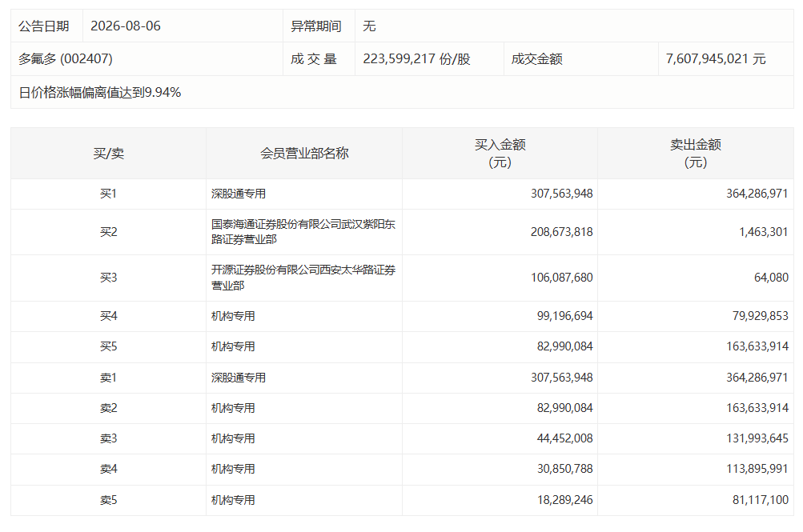803x532 pixels.
Task: Click the 买入金额(元) column header
Action: click(x=500, y=154)
